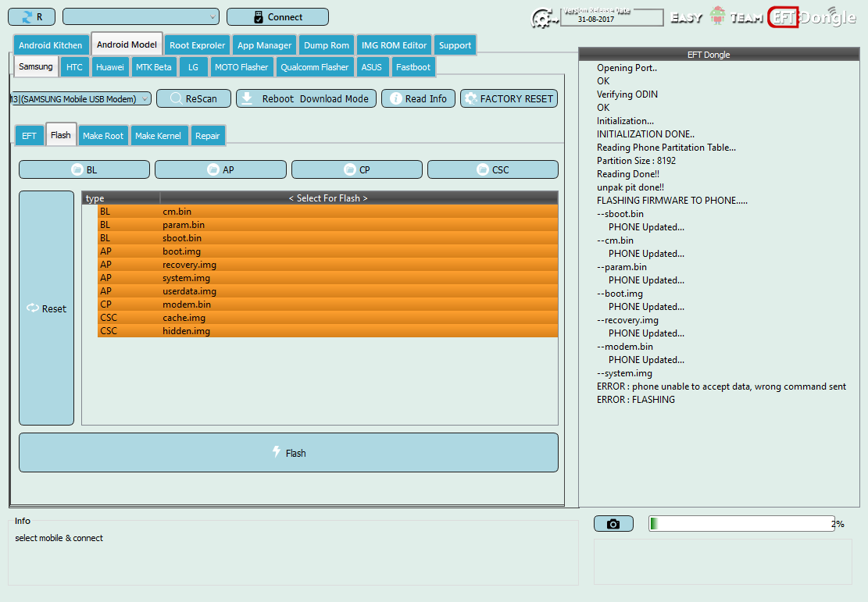This screenshot has height=602, width=868.
Task: Click the wrong command sent error line
Action: click(x=721, y=386)
